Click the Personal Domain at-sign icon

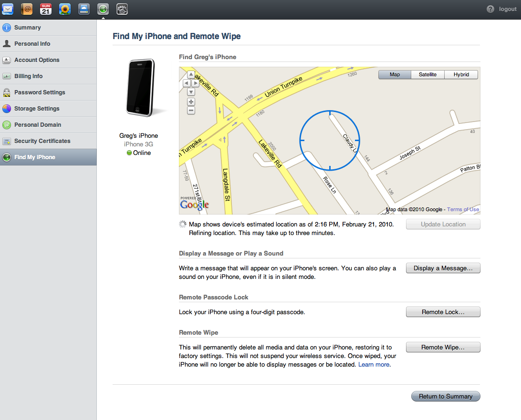pyautogui.click(x=7, y=125)
